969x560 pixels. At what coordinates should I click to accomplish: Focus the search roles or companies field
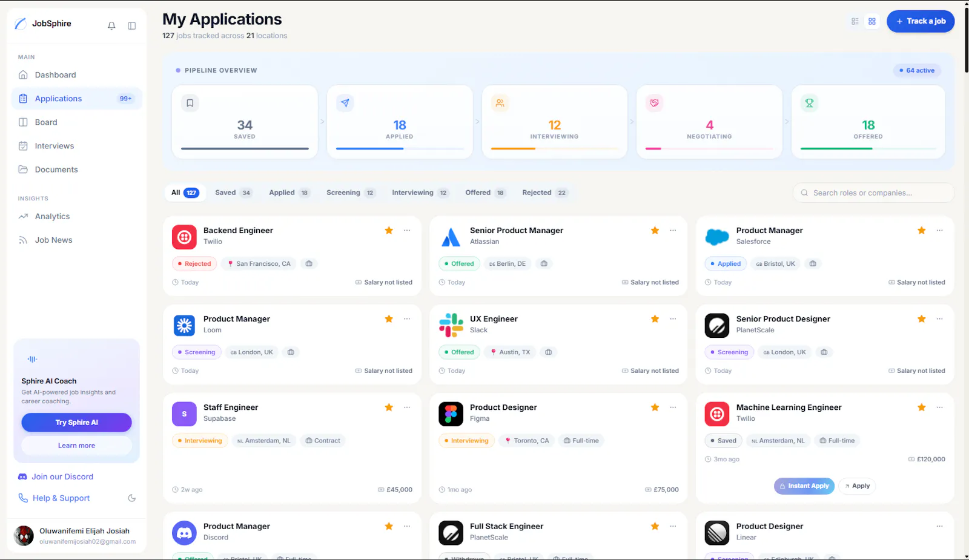pos(873,193)
